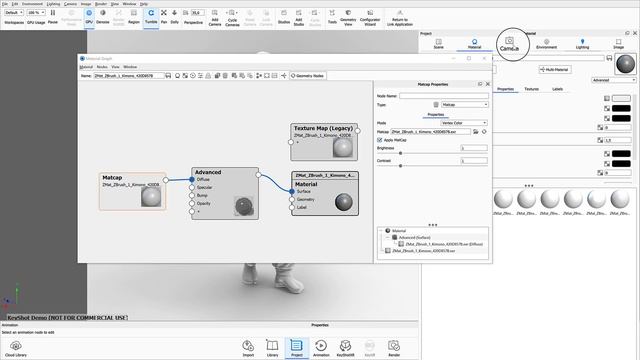
Task: Click the light grey color swatch
Action: pyautogui.click(x=621, y=98)
